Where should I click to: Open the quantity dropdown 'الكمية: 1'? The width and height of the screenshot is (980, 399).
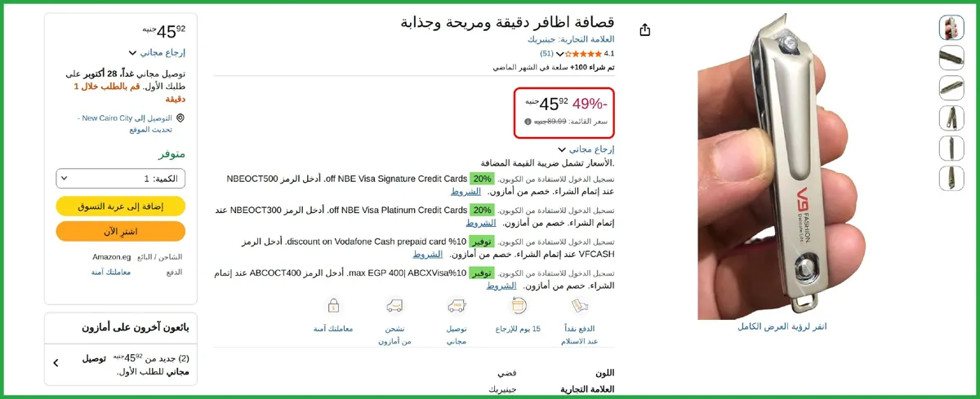pyautogui.click(x=121, y=179)
